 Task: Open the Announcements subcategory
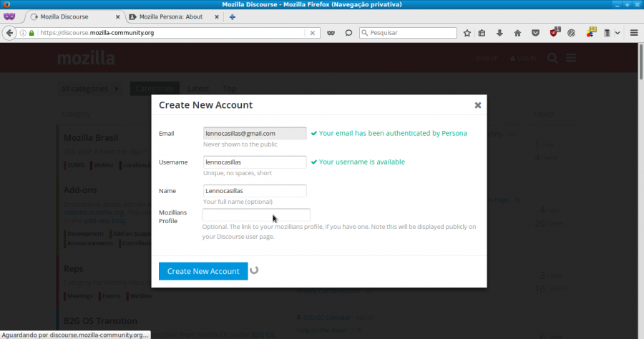(89, 243)
